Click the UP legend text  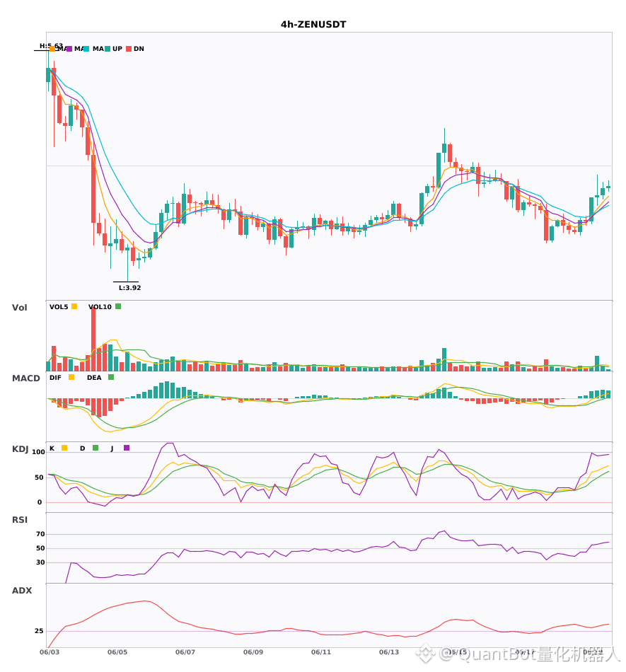click(117, 49)
